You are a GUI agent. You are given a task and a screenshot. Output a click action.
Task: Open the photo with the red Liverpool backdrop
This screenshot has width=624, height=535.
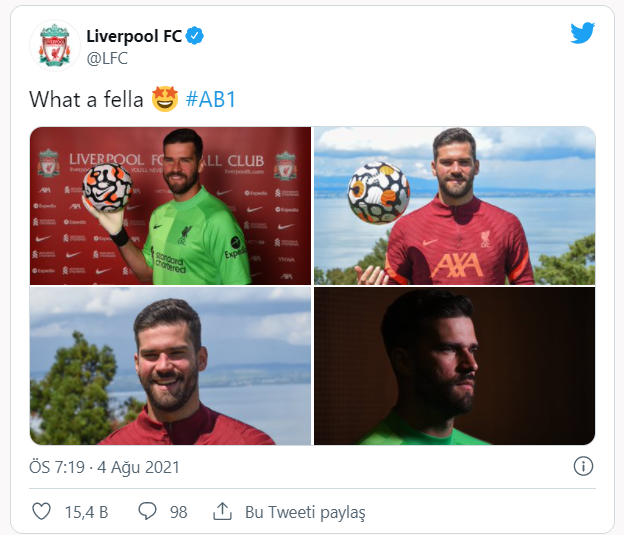pos(170,206)
